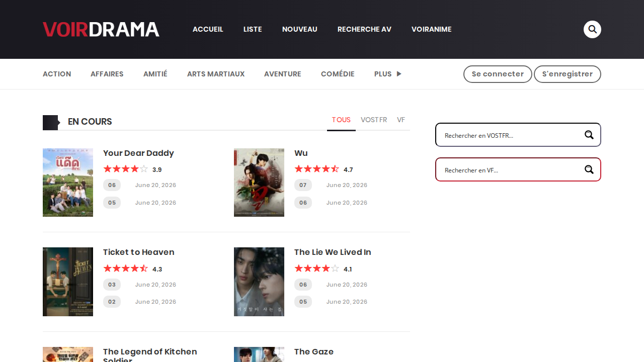This screenshot has width=644, height=362.
Task: Open the header search magnifier icon
Action: pyautogui.click(x=592, y=29)
